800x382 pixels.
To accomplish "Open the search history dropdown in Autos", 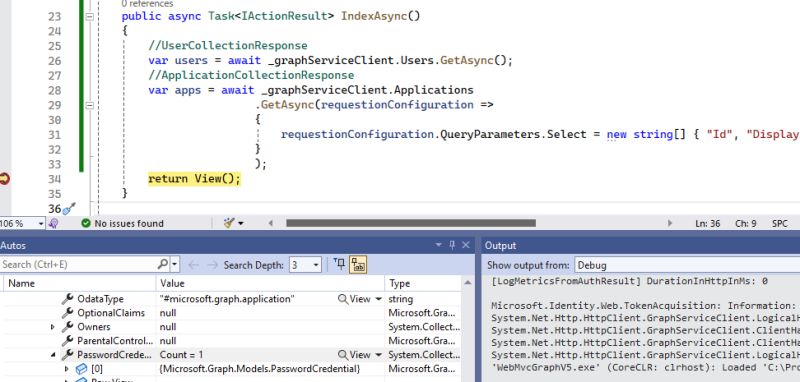I will (175, 264).
